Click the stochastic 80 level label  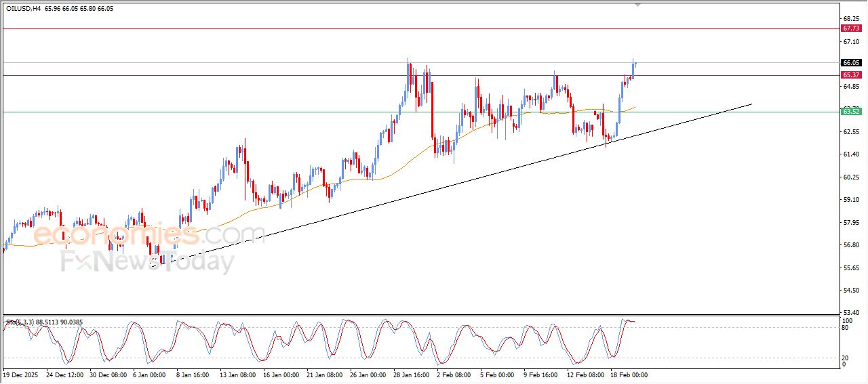pos(846,328)
